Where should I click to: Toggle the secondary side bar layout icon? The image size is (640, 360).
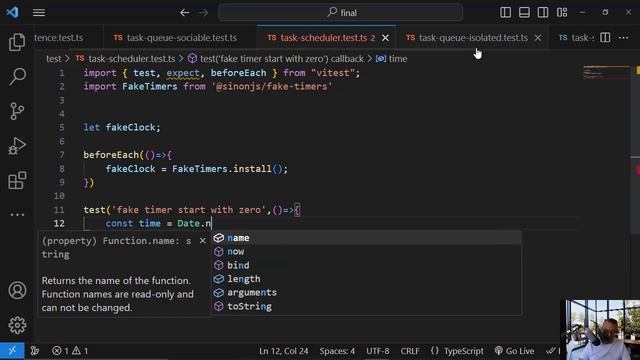[543, 13]
